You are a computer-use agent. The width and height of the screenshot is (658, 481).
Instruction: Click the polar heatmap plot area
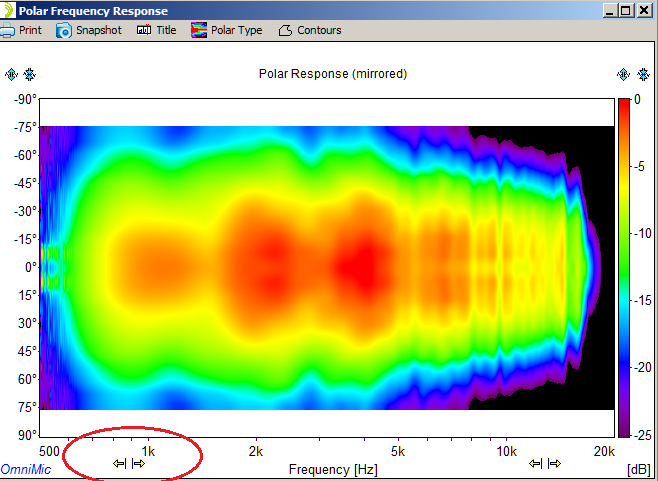327,267
